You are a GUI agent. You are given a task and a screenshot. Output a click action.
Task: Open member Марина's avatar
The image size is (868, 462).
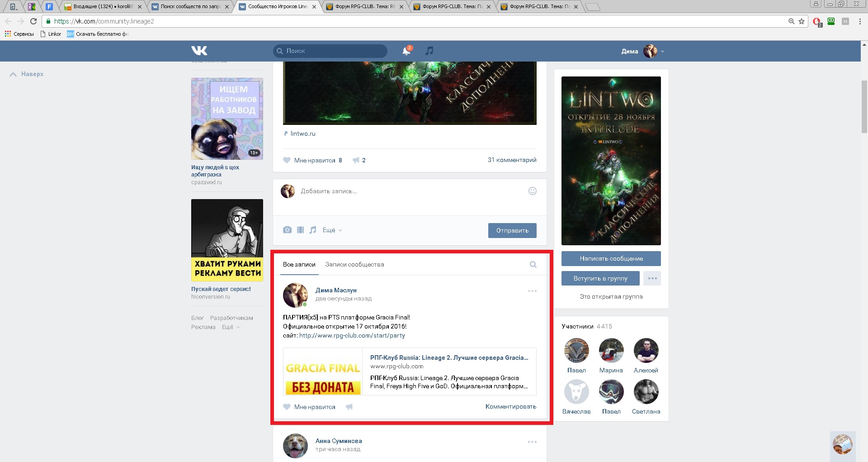click(x=611, y=350)
